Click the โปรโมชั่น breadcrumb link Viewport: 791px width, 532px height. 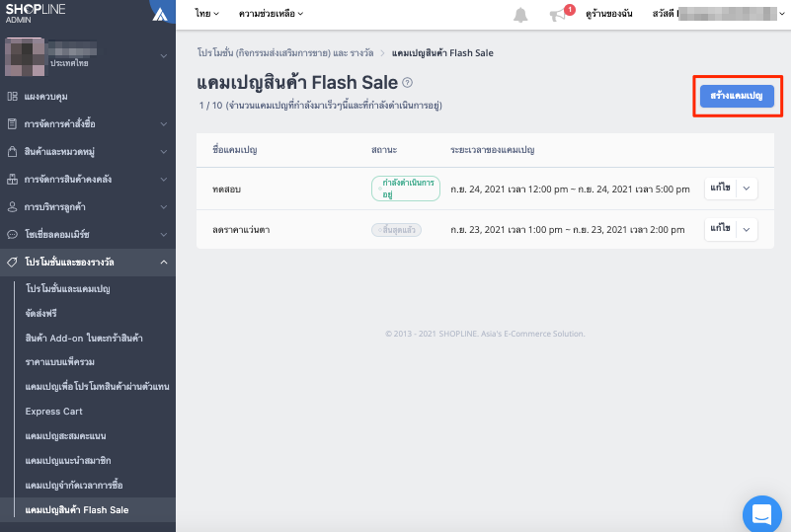pos(285,53)
